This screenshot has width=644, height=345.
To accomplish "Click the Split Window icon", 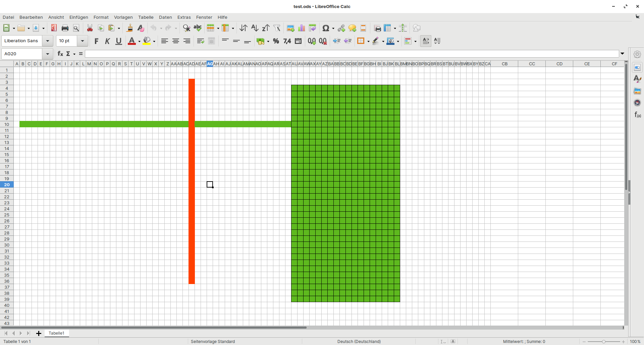I will pos(403,28).
